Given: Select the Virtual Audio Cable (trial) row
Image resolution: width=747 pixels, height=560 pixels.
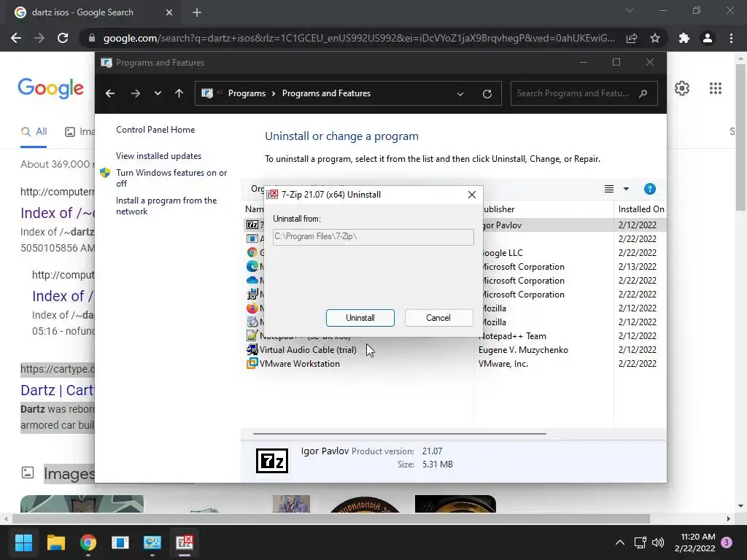Looking at the screenshot, I should point(455,350).
